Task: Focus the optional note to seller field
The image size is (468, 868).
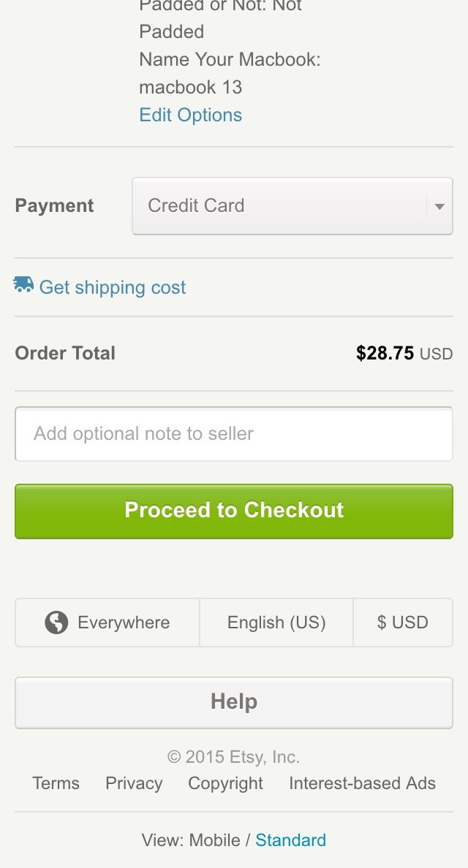Action: click(x=234, y=434)
